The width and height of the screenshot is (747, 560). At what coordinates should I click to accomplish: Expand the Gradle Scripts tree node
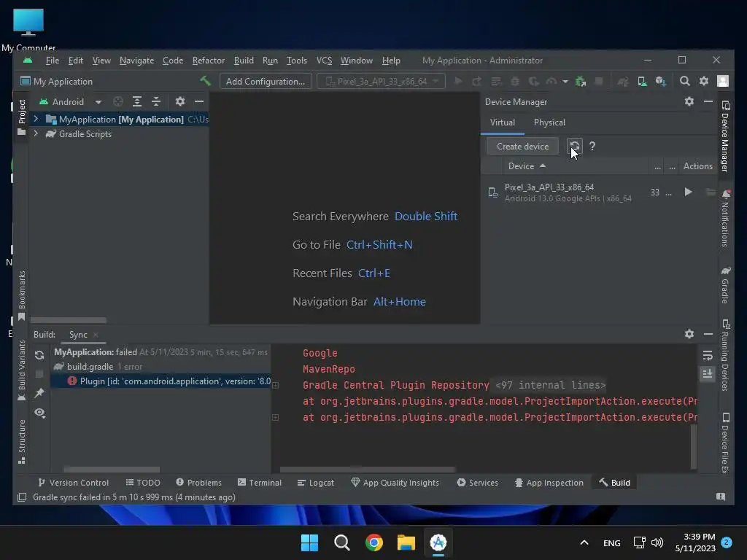(x=36, y=134)
